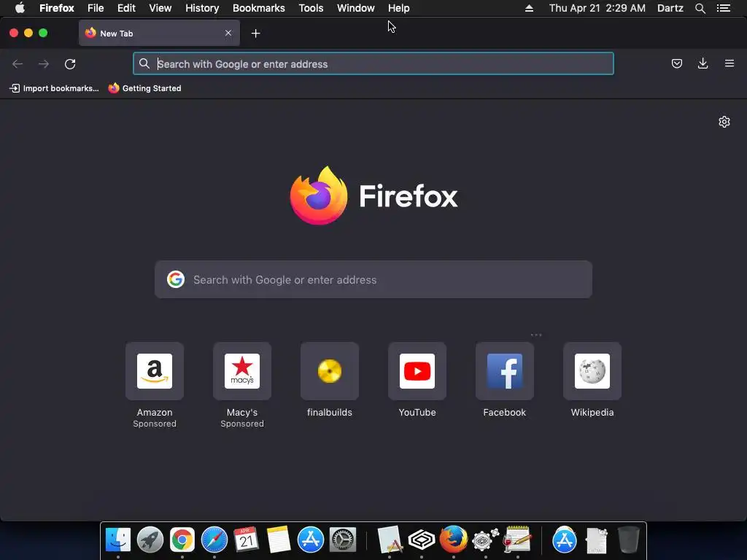This screenshot has width=747, height=560.
Task: Open Notes from the dock
Action: click(x=278, y=540)
